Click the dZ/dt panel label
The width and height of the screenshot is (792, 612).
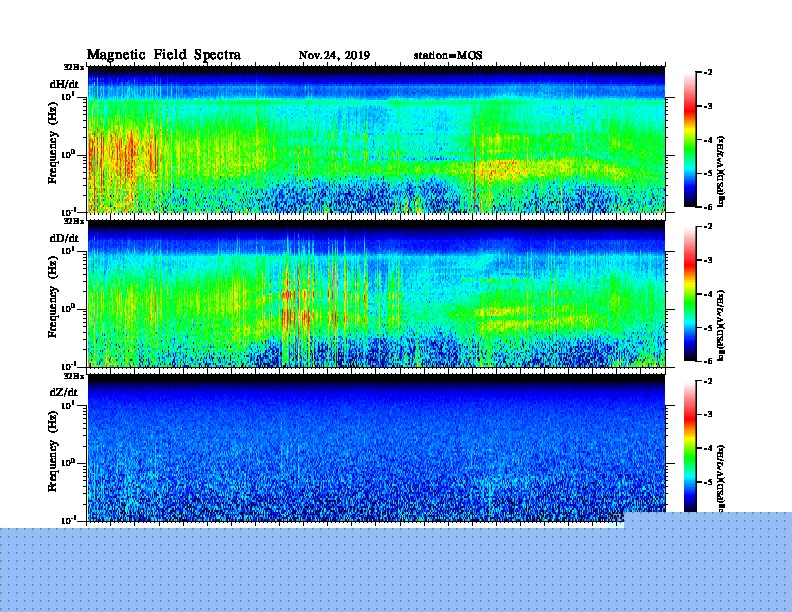click(64, 392)
